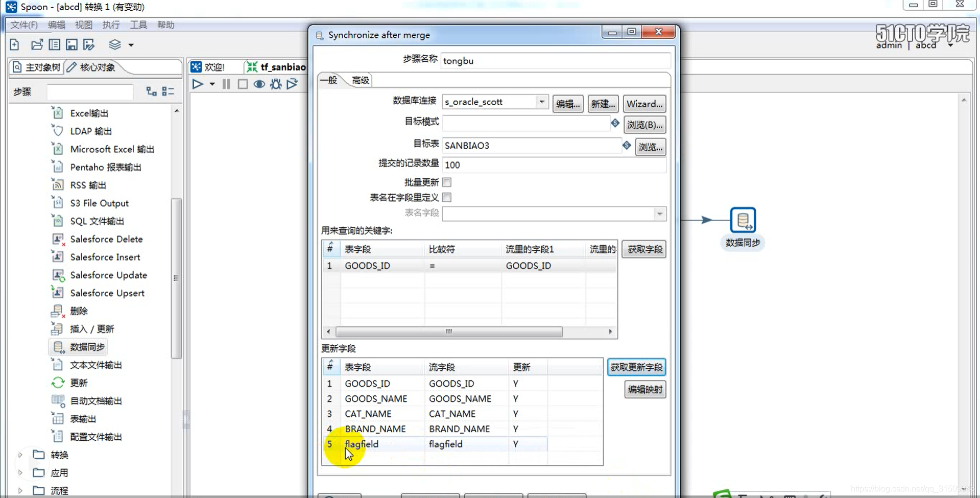Toggle the 批量更新 checkbox
980x498 pixels.
tap(447, 182)
